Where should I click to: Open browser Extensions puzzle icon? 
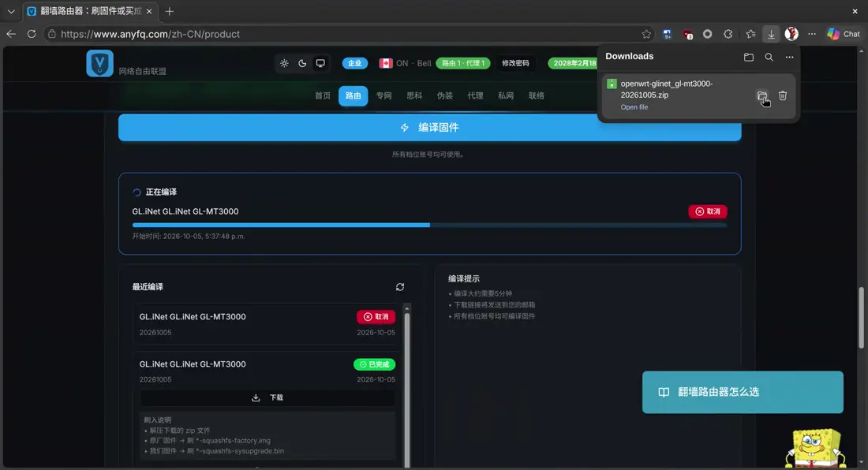(x=728, y=34)
